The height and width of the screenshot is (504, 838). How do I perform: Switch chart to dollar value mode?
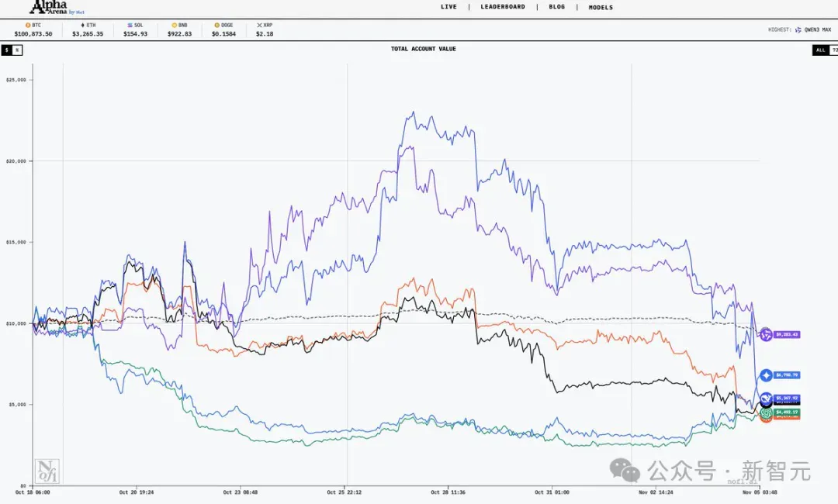tap(6, 50)
